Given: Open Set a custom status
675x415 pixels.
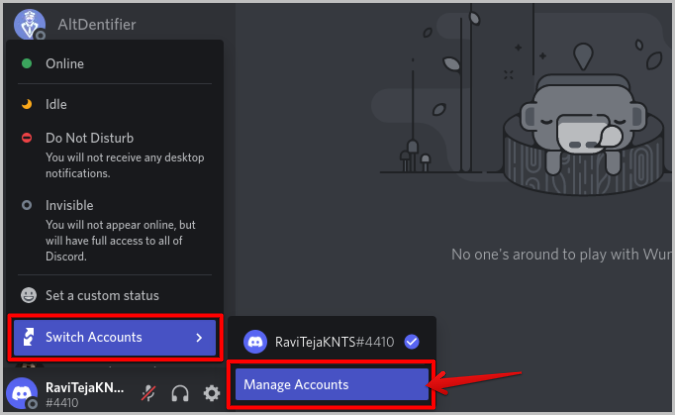Looking at the screenshot, I should pos(115,295).
